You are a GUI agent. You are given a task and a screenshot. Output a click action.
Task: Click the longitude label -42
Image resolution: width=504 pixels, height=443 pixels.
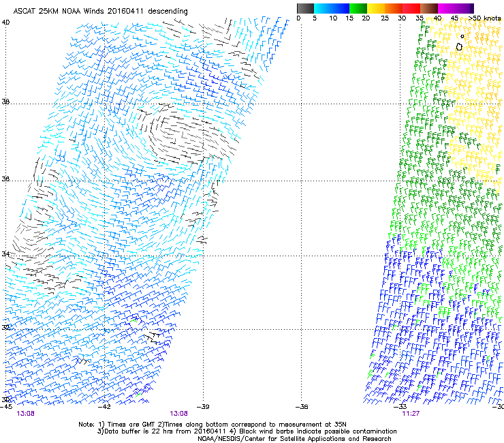[105, 407]
